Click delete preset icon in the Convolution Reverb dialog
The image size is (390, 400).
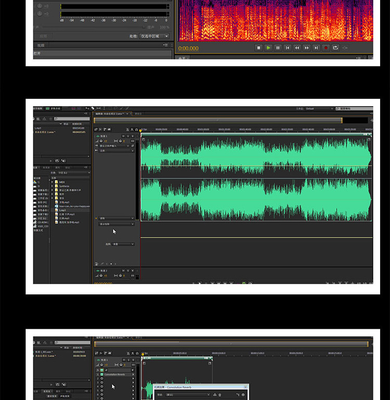coord(220,395)
